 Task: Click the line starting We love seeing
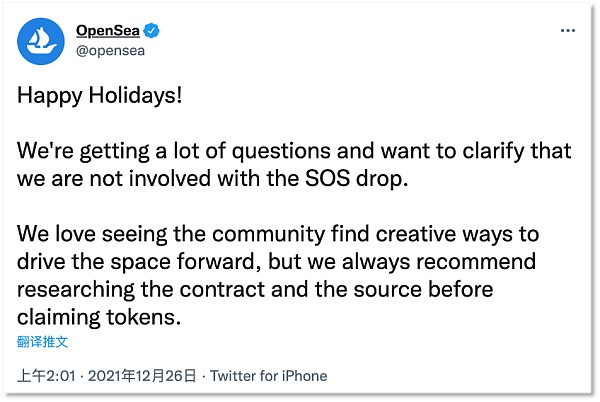tap(278, 234)
